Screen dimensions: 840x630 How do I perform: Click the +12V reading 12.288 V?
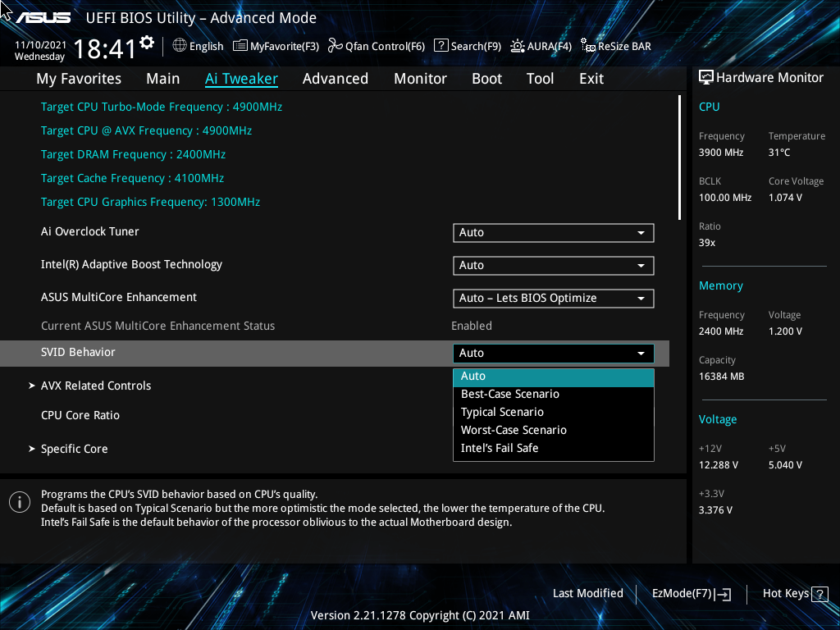pos(718,465)
